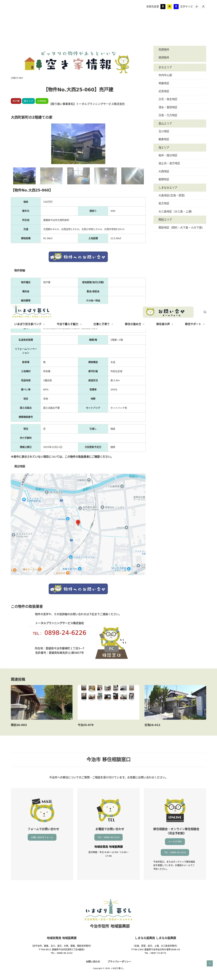
Task: Select 常盤地区 in sidebar area list
Action: pyautogui.click(x=180, y=83)
